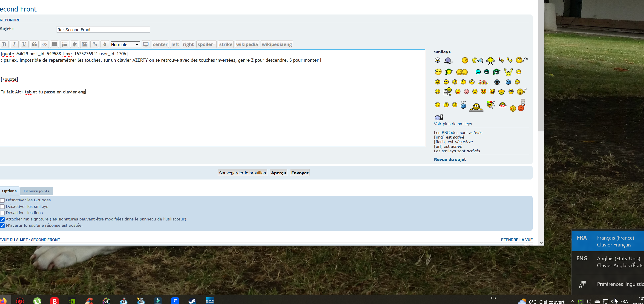
Task: Switch to the Fichiers joints tab
Action: 36,191
